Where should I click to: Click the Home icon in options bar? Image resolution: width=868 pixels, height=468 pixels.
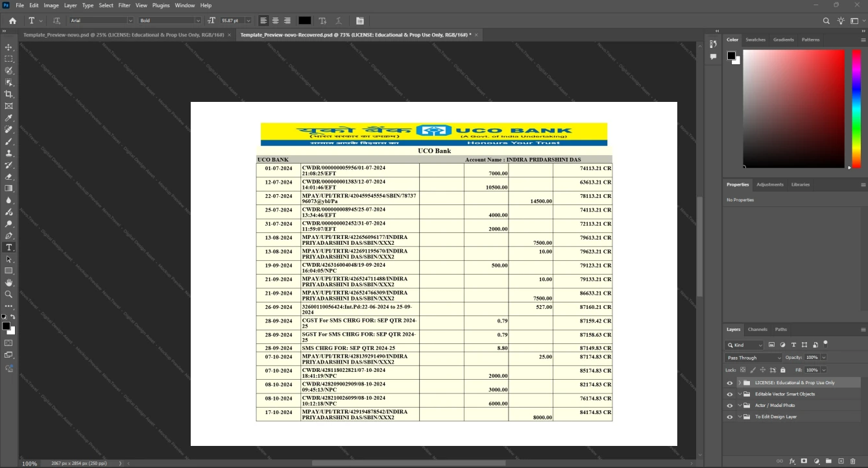(x=12, y=21)
